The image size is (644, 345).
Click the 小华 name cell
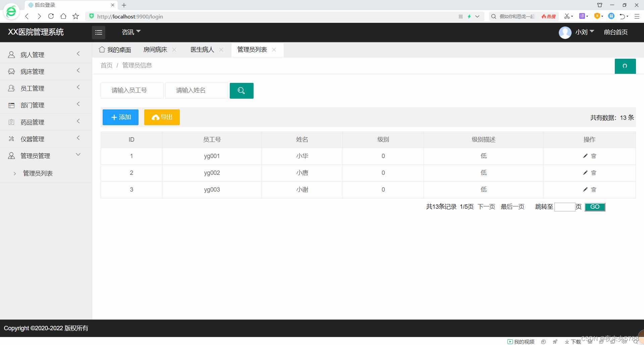click(302, 156)
